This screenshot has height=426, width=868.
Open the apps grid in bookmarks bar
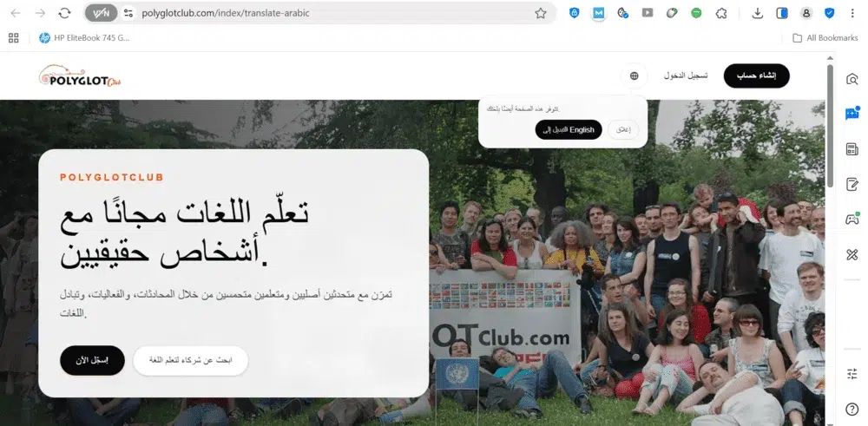[x=14, y=37]
